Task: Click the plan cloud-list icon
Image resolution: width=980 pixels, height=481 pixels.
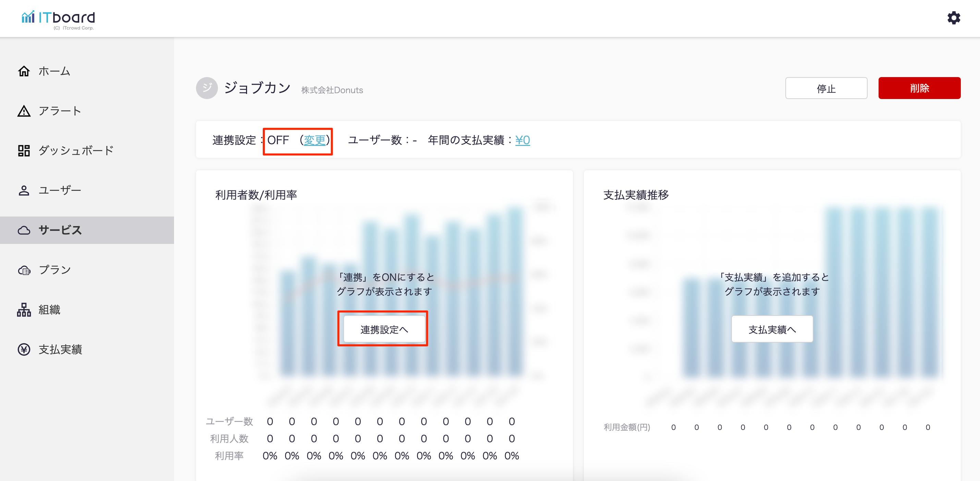Action: pyautogui.click(x=24, y=270)
